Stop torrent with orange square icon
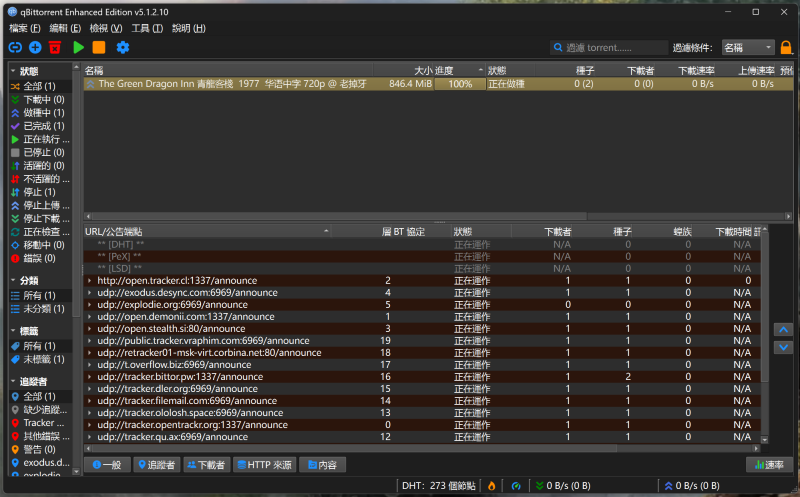Viewport: 800px width, 497px height. (98, 47)
